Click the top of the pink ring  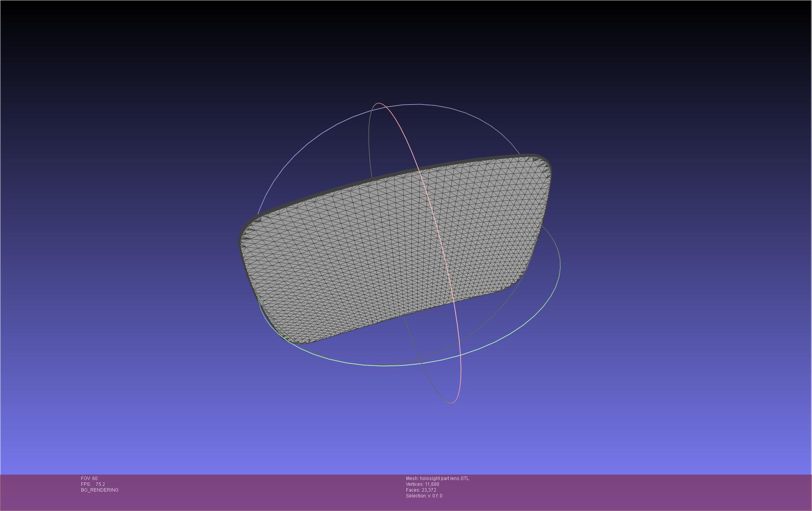coord(379,103)
